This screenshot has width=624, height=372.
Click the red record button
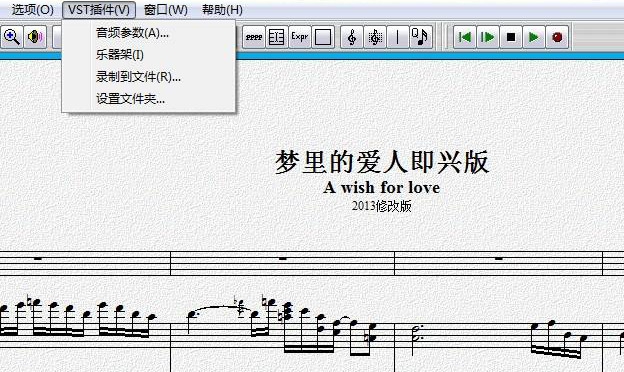coord(557,37)
